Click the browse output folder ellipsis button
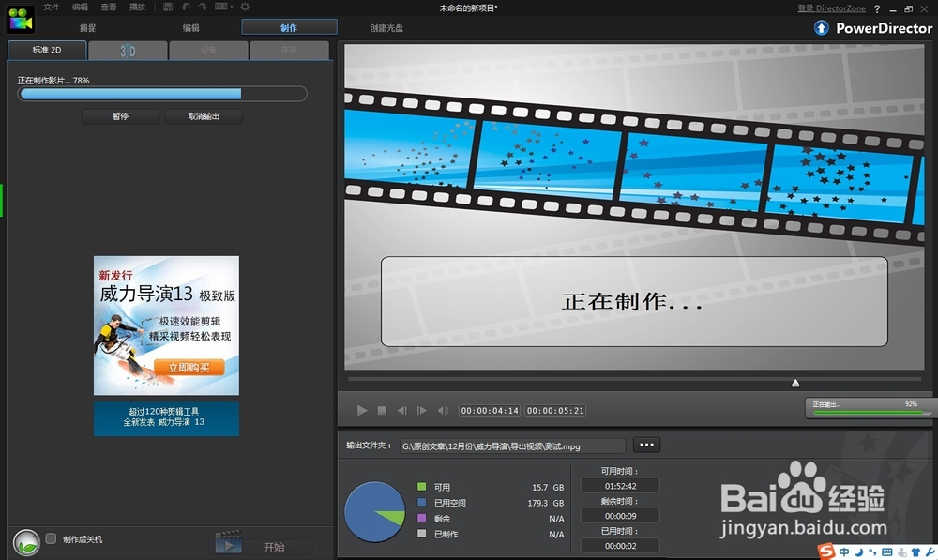Viewport: 938px width, 560px height. [646, 445]
